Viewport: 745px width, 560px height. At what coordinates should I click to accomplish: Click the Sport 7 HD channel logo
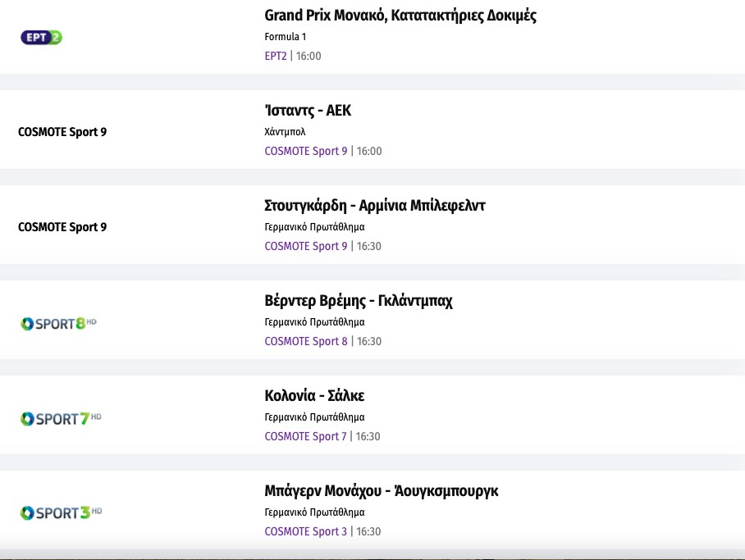[x=61, y=418]
